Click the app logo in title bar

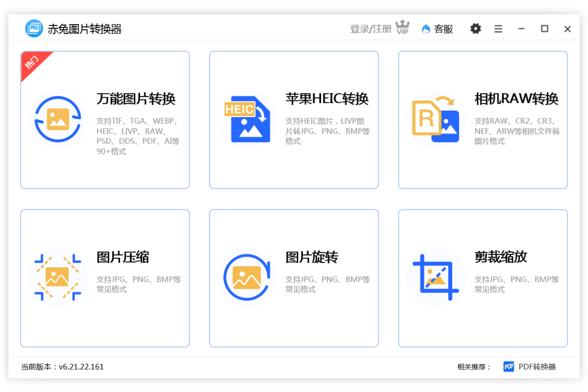click(34, 28)
